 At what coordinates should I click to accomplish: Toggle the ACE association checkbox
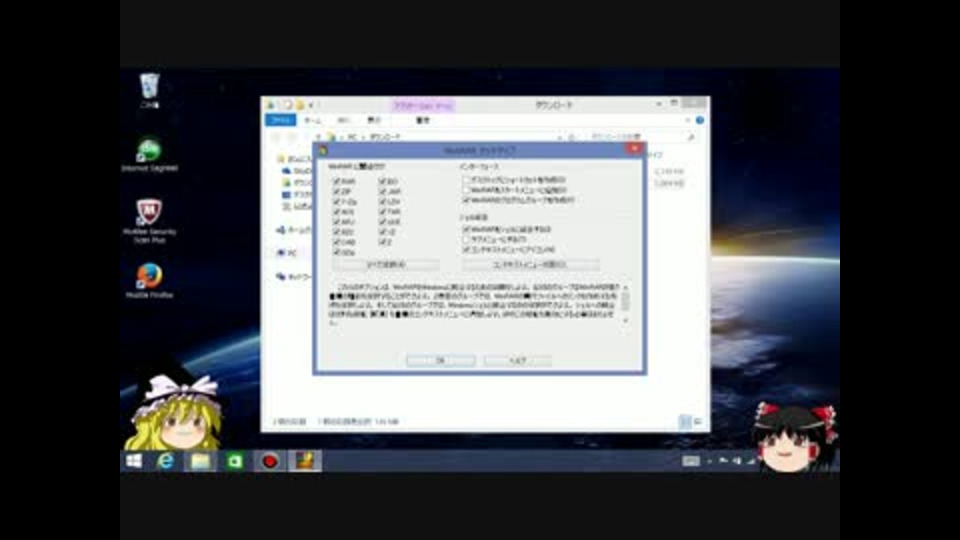tap(337, 212)
